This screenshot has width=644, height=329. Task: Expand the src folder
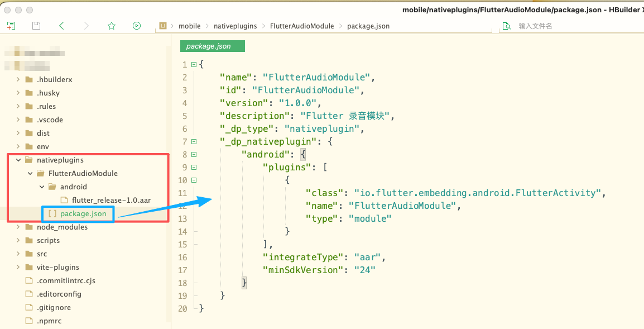(18, 254)
